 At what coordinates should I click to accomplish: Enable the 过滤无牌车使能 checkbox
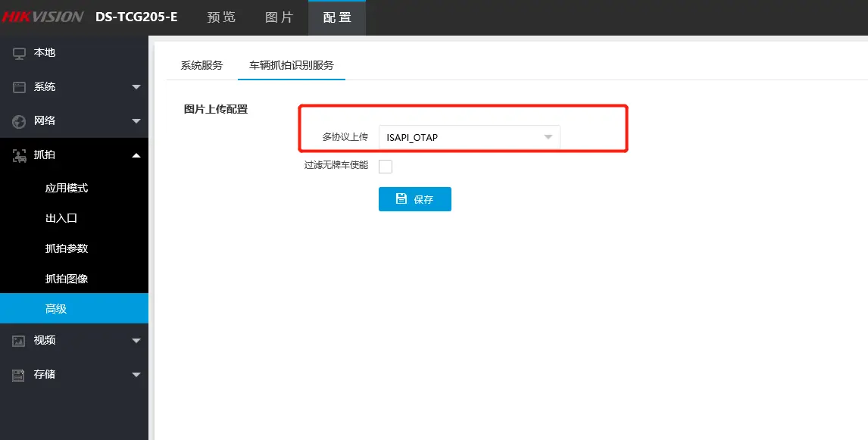386,166
